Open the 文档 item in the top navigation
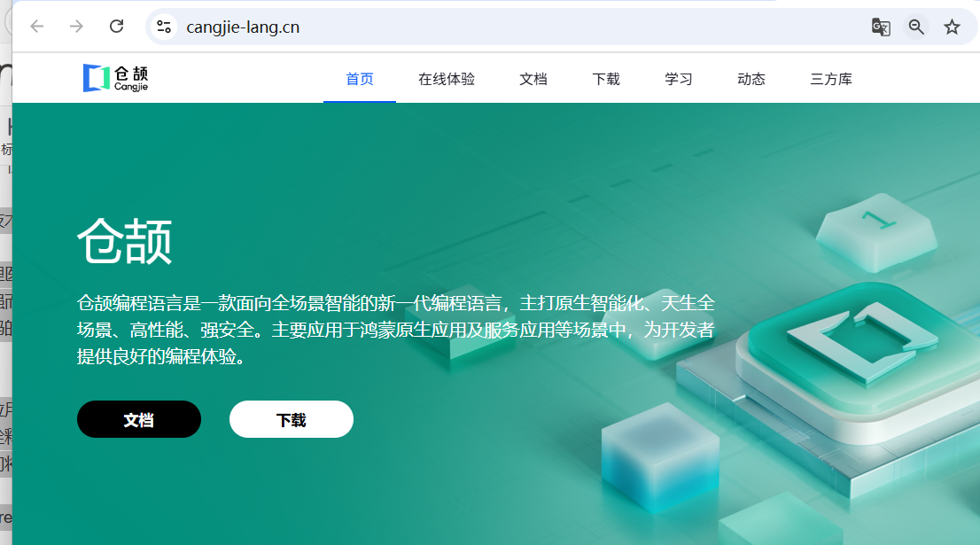 pyautogui.click(x=533, y=79)
